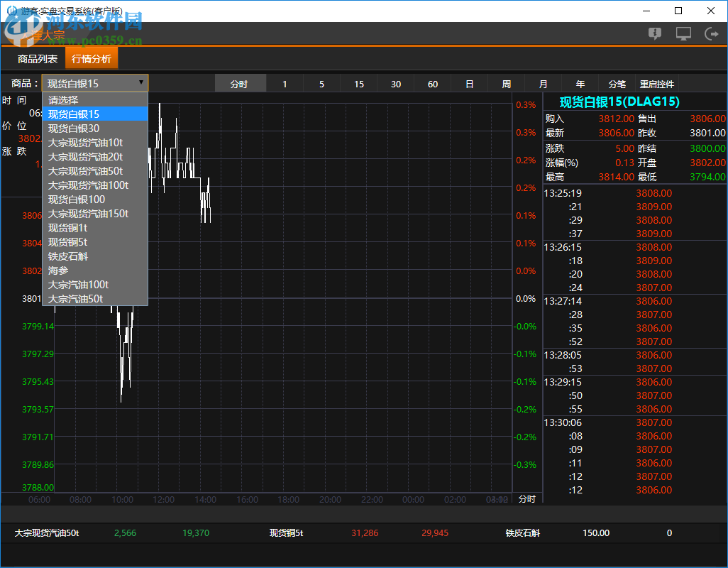Choose 现货白银15 from the dropdown list
Image resolution: width=728 pixels, height=568 pixels.
pos(94,114)
